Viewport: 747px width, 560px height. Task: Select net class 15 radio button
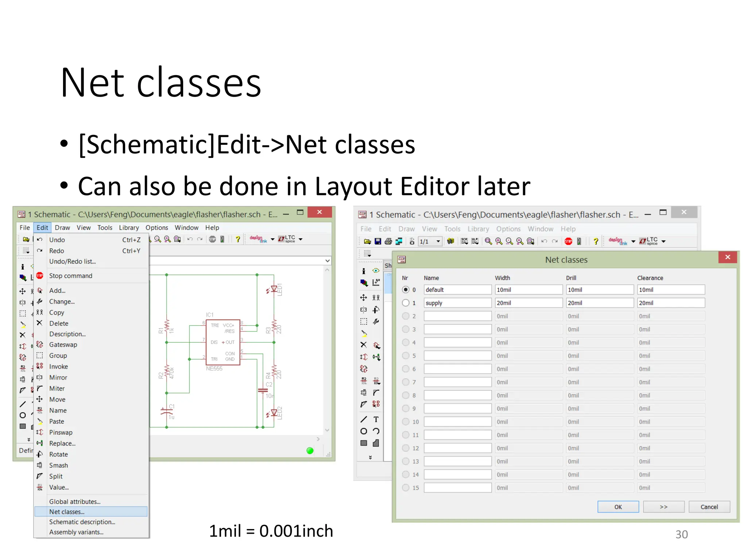coord(406,487)
